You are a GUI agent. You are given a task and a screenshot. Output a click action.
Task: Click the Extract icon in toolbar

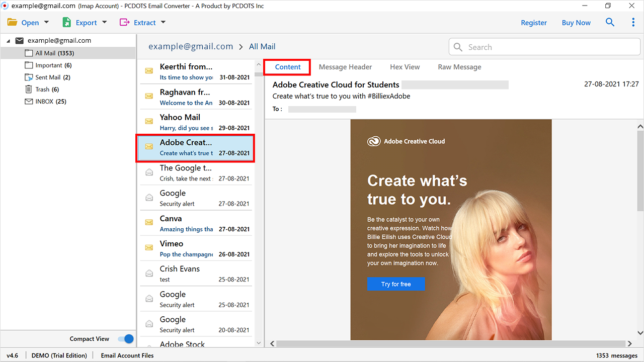pos(124,22)
